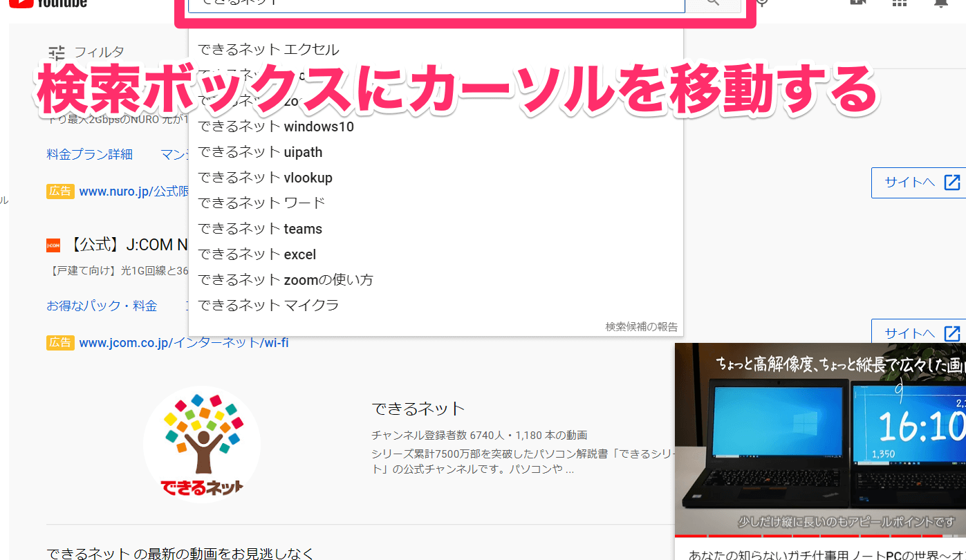Open the 【公式】J:COM ad title

[128, 245]
